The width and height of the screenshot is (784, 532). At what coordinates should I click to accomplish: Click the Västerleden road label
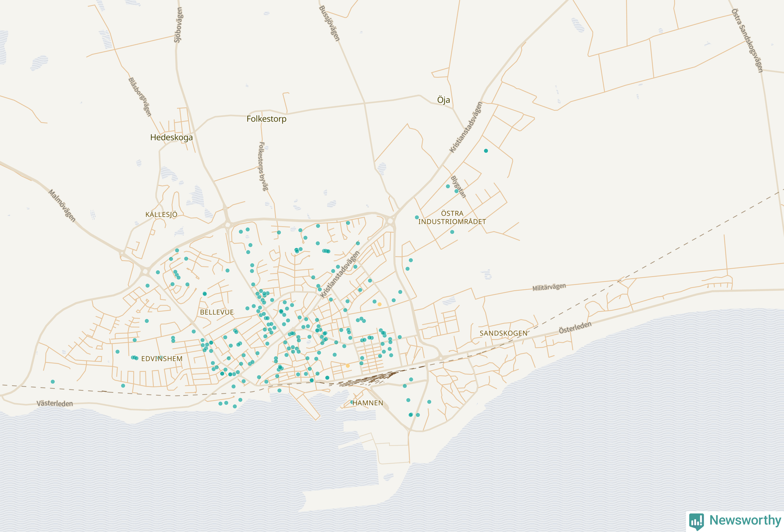55,403
